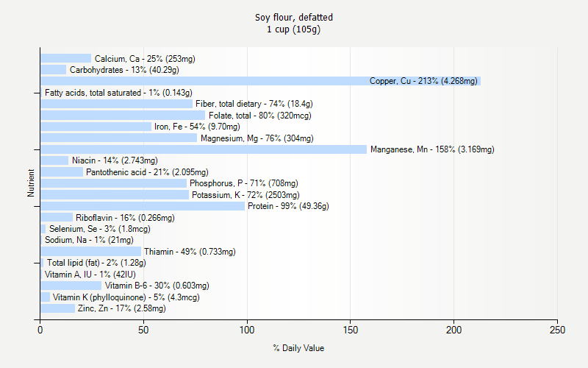Select the 'Protein - 99% (49.36g)' label
The height and width of the screenshot is (368, 588).
pyautogui.click(x=288, y=206)
